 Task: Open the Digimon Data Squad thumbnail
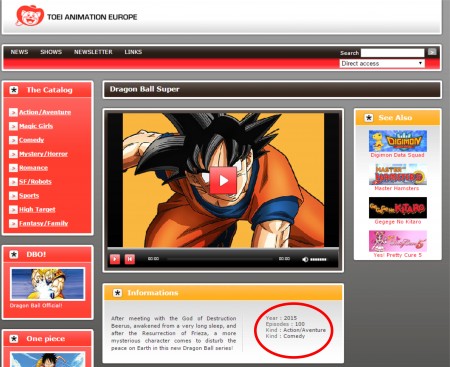tap(398, 141)
